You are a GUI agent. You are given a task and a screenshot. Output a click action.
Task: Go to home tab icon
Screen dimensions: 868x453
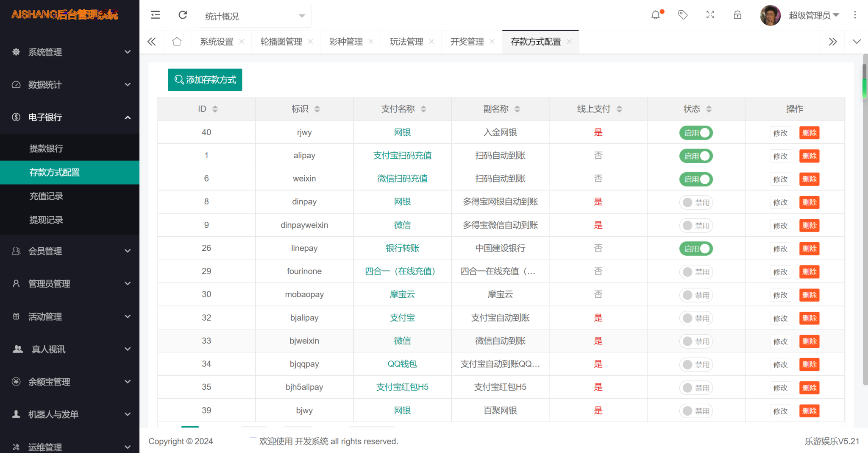pyautogui.click(x=177, y=42)
